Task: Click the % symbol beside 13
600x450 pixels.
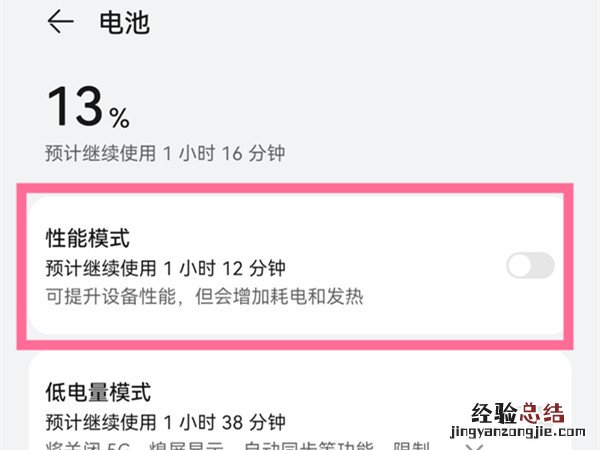Action: (120, 120)
